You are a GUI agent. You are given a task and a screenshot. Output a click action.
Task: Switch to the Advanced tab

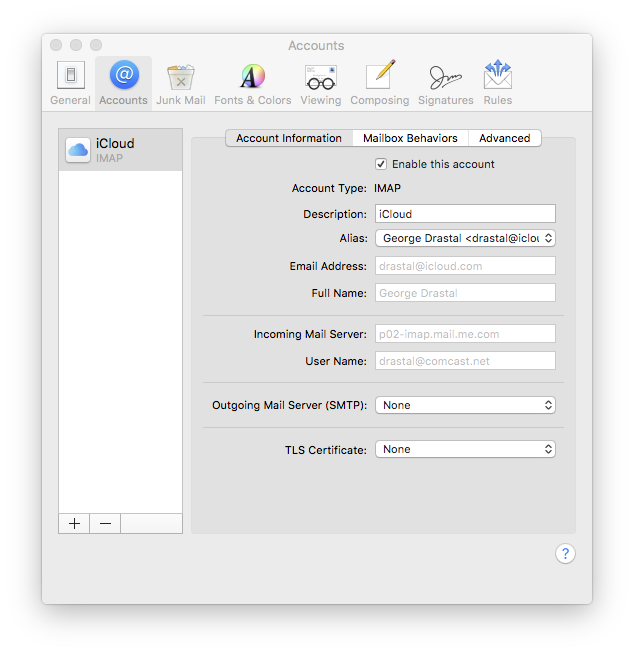(x=505, y=138)
